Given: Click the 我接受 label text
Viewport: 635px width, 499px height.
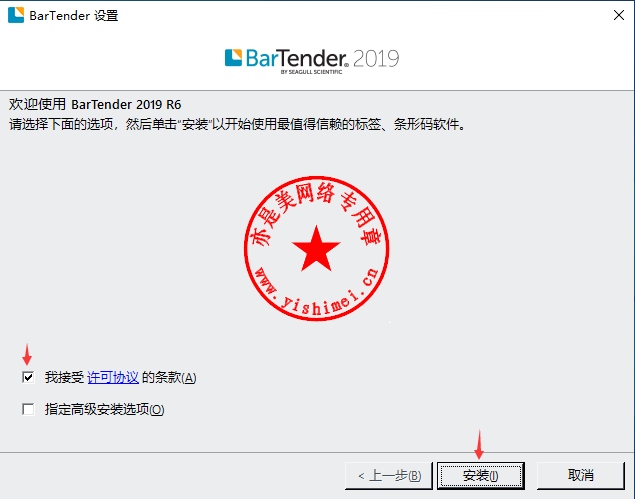Looking at the screenshot, I should click(64, 377).
